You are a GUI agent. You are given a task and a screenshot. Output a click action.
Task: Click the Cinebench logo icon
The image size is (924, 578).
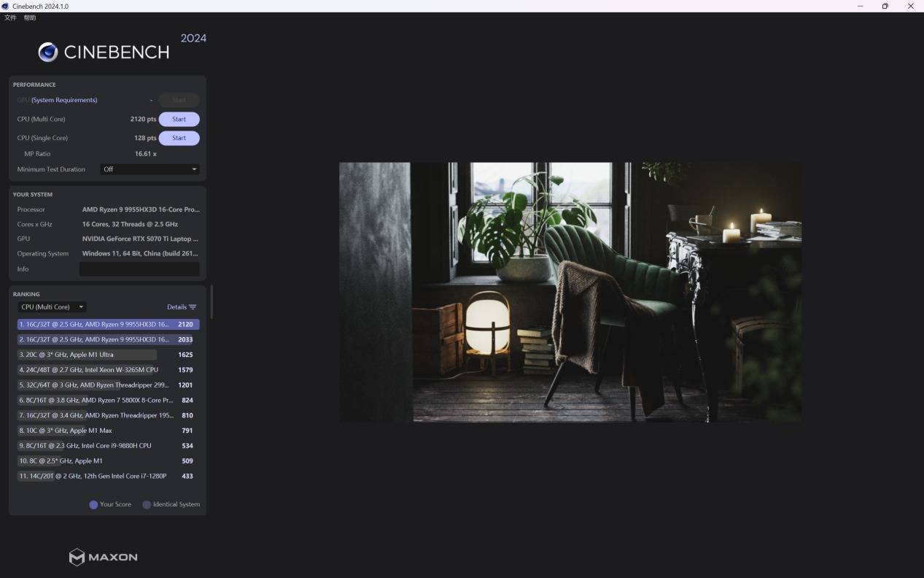point(48,52)
